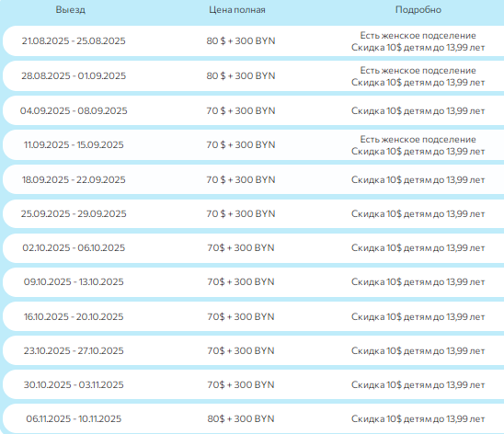Click the 06.11.2025 - 10.11.2025 date range

[x=74, y=418]
